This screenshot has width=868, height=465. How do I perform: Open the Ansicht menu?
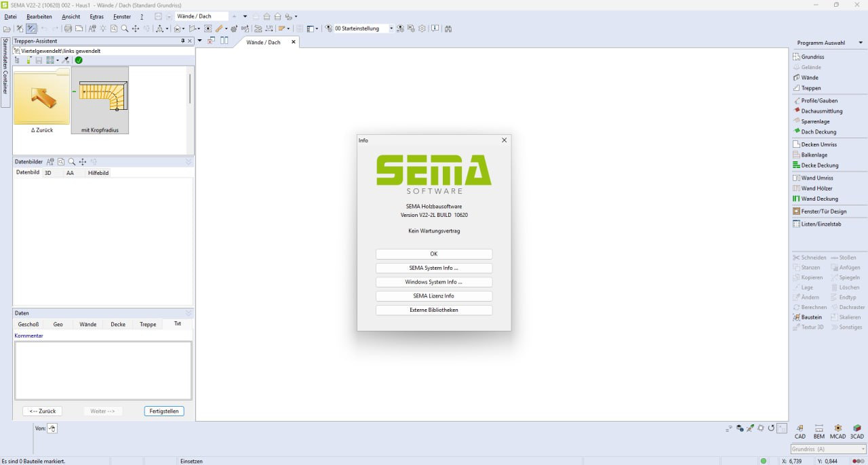pyautogui.click(x=71, y=16)
